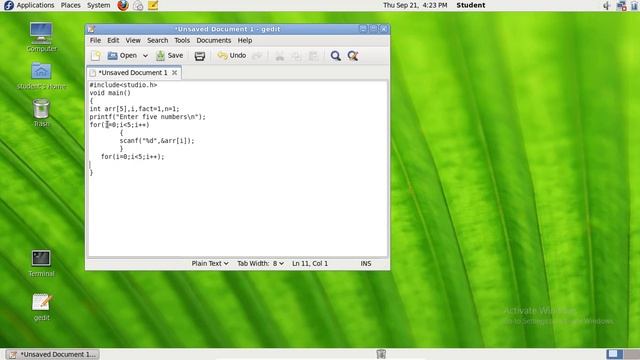Image resolution: width=640 pixels, height=360 pixels.
Task: Close the gedit window
Action: pyautogui.click(x=384, y=29)
